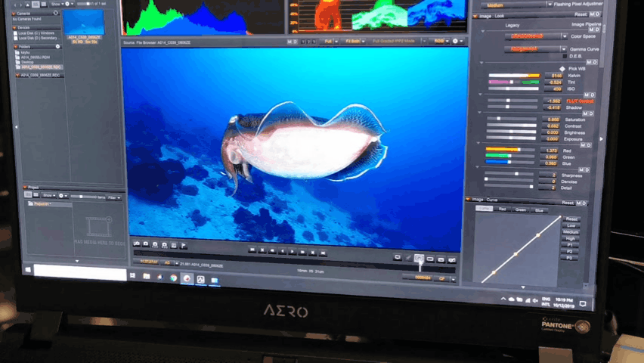Switch to the Blue curve tab
Viewport: 644px width, 363px height.
coord(540,209)
